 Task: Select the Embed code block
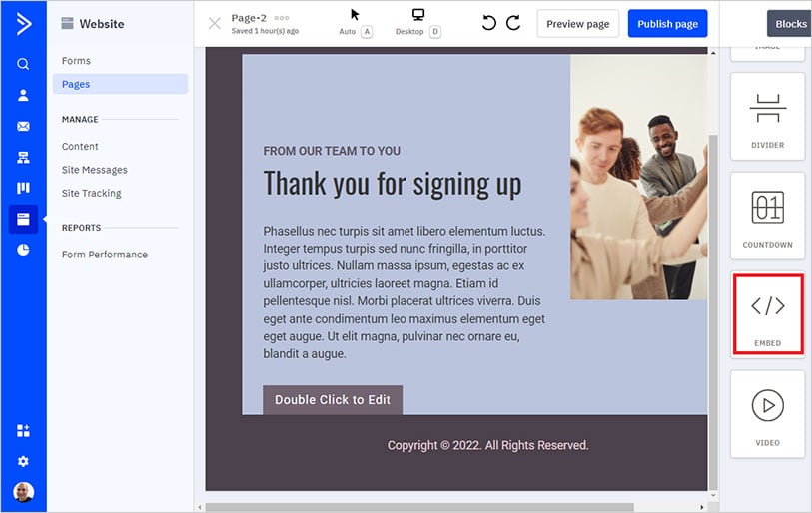pyautogui.click(x=767, y=314)
